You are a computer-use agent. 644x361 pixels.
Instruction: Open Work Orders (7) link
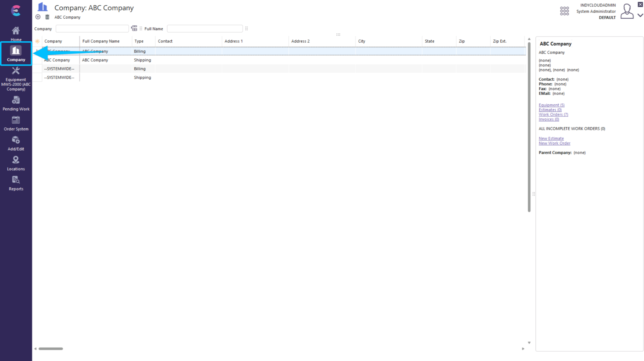click(553, 114)
